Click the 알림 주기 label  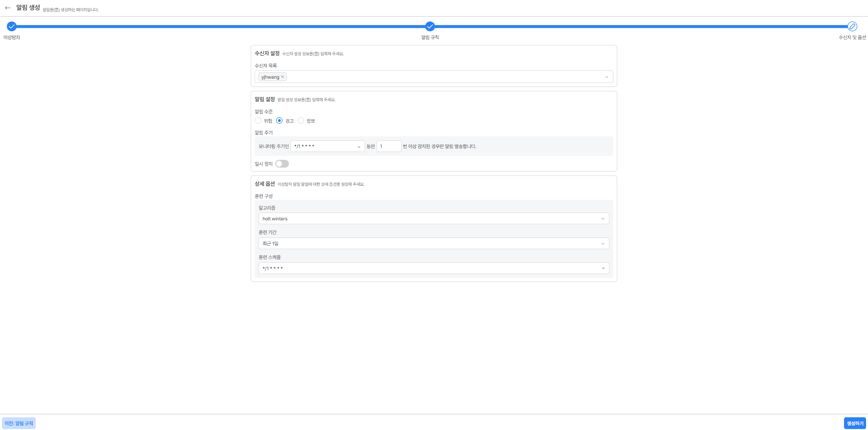pyautogui.click(x=264, y=132)
